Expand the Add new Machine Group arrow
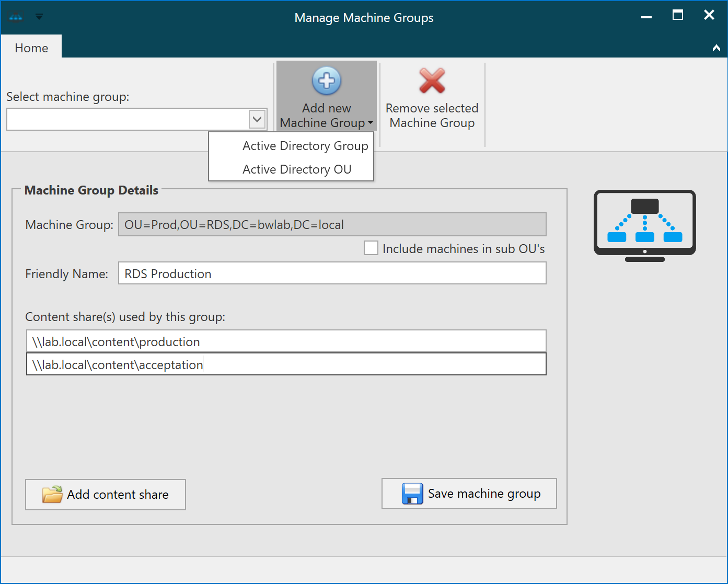 [371, 123]
